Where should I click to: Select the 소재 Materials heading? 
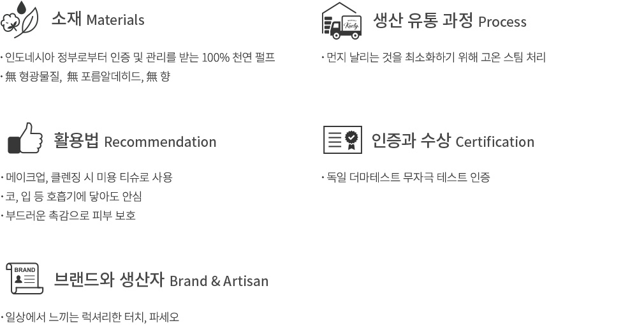(x=98, y=19)
